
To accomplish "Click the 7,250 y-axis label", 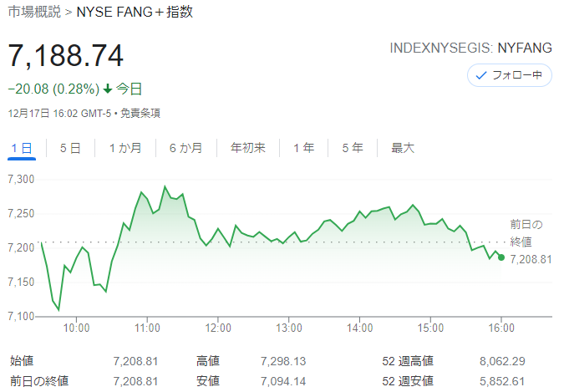I will click(x=21, y=213).
